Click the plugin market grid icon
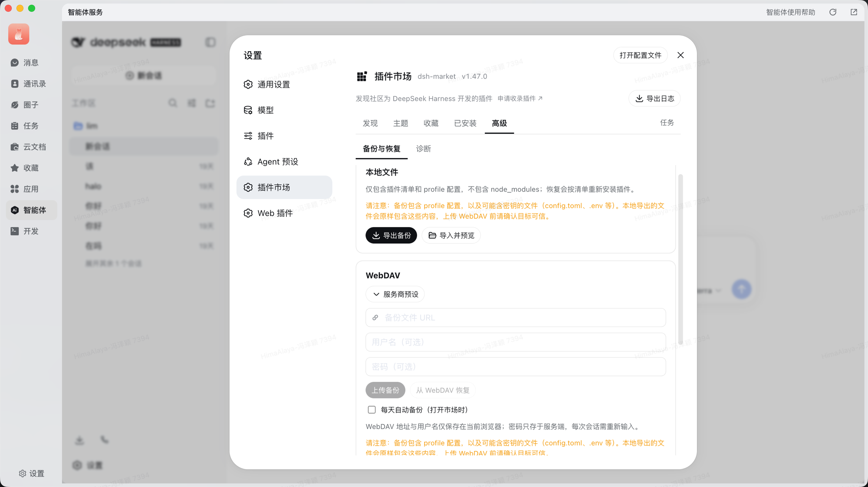This screenshot has width=868, height=487. [x=362, y=76]
